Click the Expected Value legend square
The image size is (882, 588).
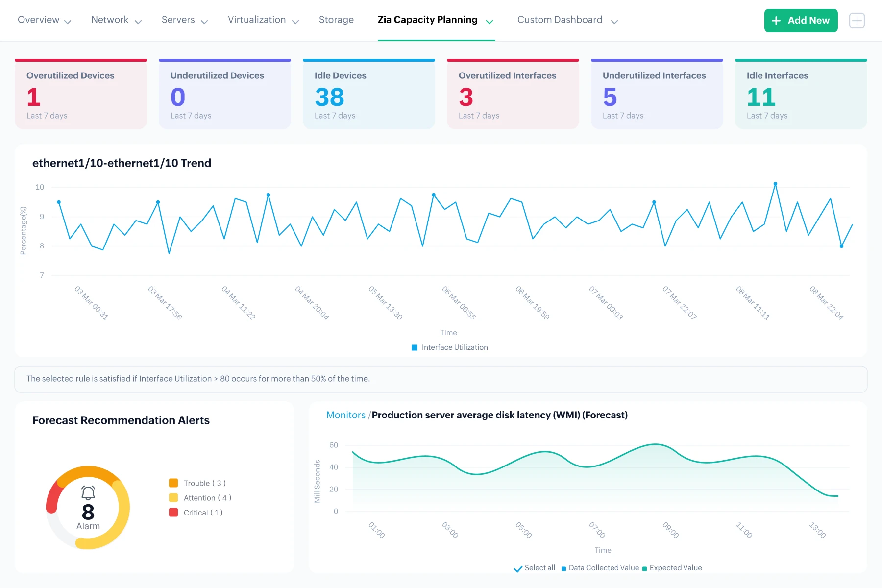[x=645, y=568]
